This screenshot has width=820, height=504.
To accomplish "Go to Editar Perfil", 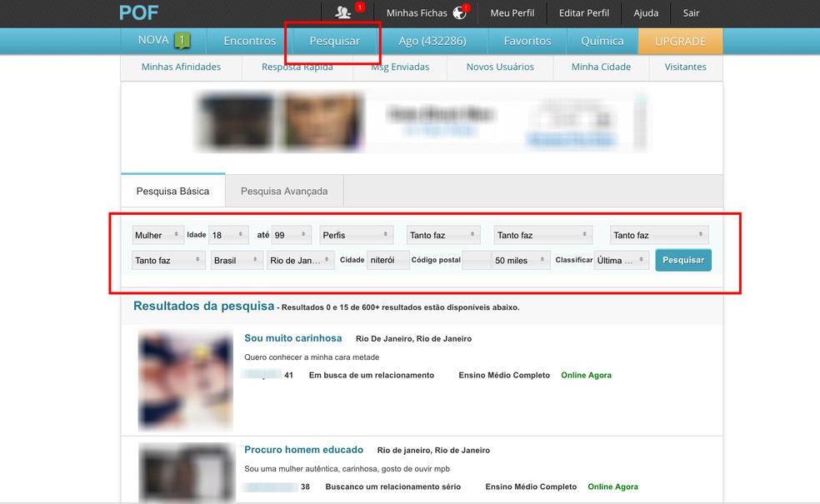I will (x=583, y=13).
